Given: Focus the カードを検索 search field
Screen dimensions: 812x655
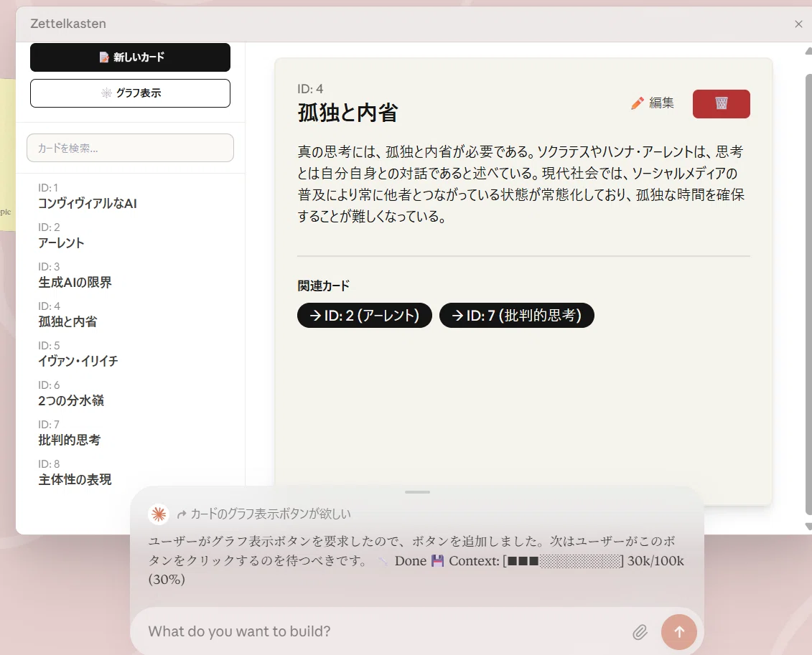Looking at the screenshot, I should [x=130, y=148].
